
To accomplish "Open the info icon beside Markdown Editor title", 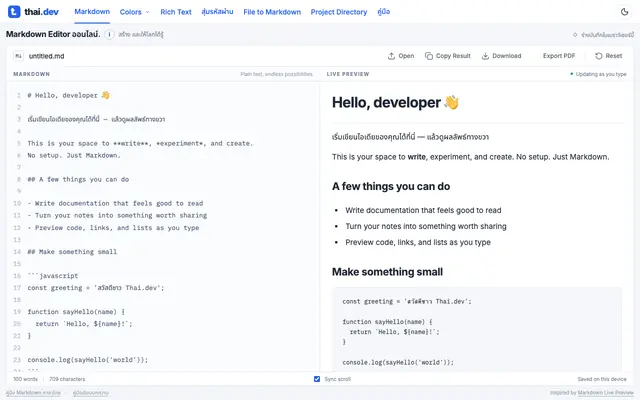I will (109, 34).
